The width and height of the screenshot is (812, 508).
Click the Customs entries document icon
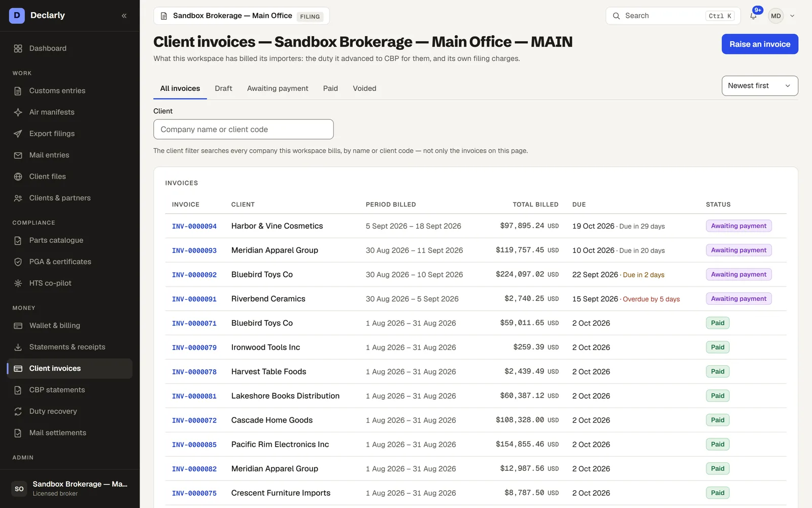tap(18, 91)
